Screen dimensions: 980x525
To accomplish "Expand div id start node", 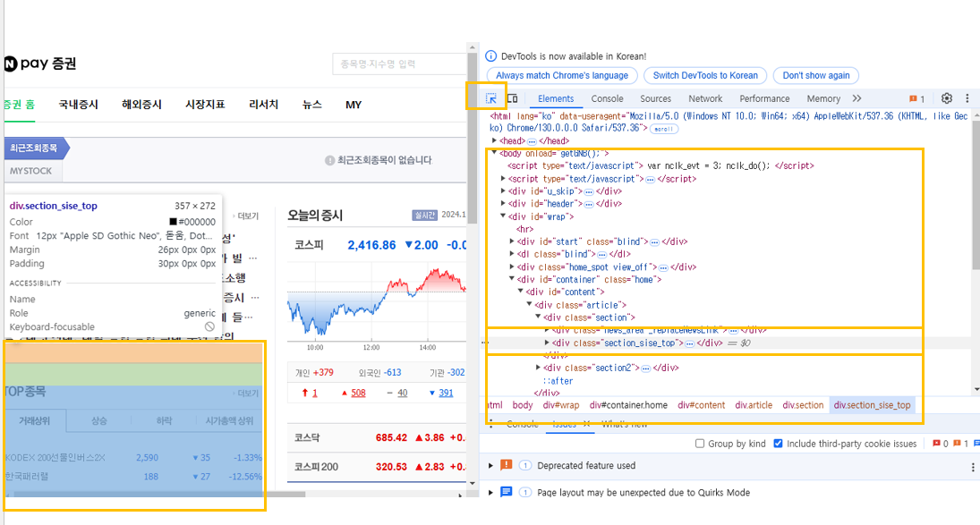I will coord(512,241).
